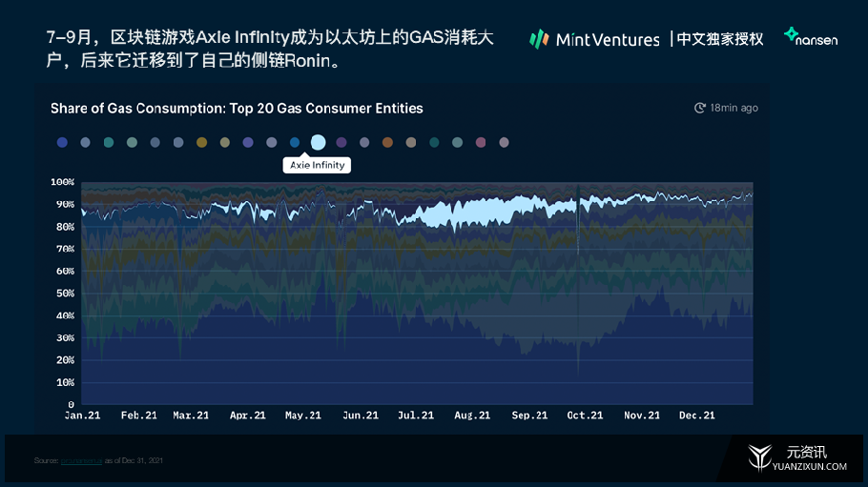Click the '70%' y-axis label
This screenshot has height=487, width=868.
[x=65, y=249]
